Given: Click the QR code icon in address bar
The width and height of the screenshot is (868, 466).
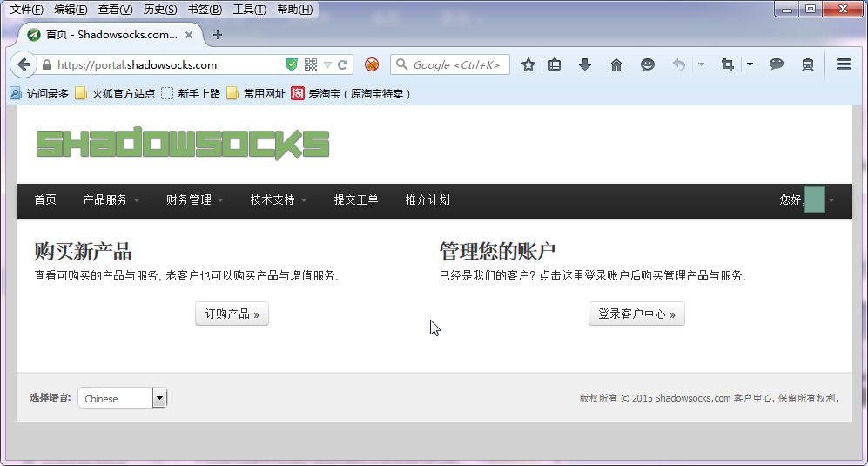Looking at the screenshot, I should (x=311, y=64).
